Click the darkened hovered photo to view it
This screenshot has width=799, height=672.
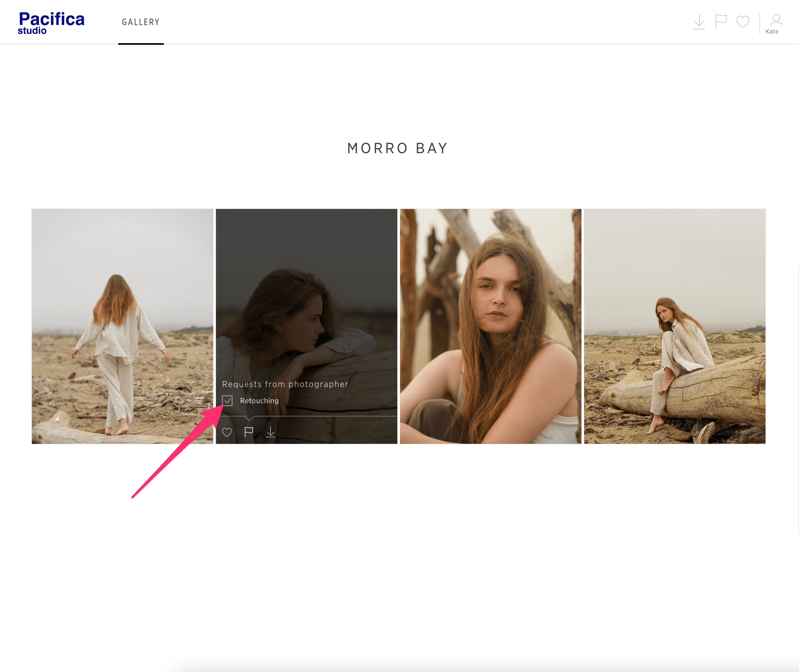click(306, 286)
